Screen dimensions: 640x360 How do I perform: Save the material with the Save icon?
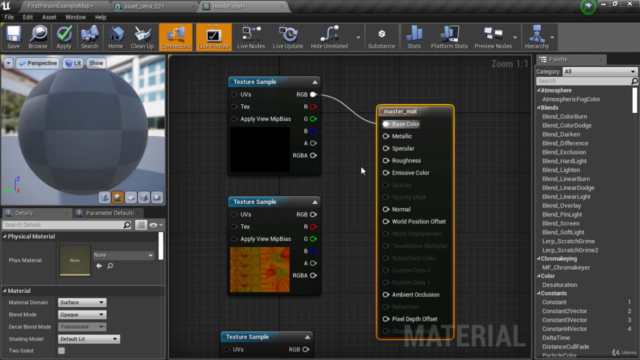pyautogui.click(x=13, y=37)
